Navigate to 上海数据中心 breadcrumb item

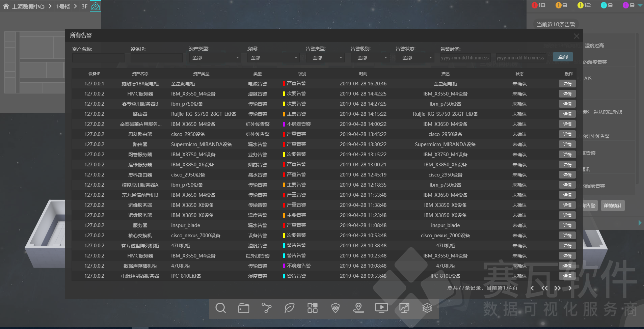[x=29, y=6]
